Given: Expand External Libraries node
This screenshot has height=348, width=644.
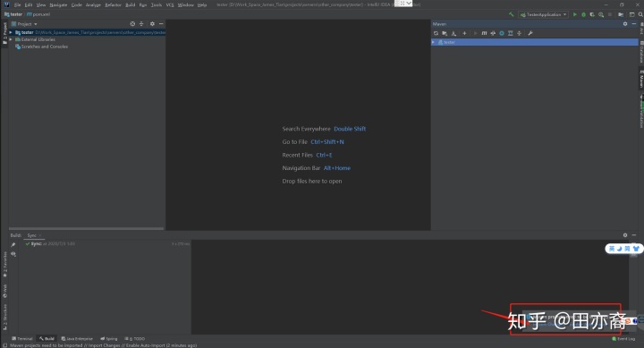Looking at the screenshot, I should [x=11, y=39].
